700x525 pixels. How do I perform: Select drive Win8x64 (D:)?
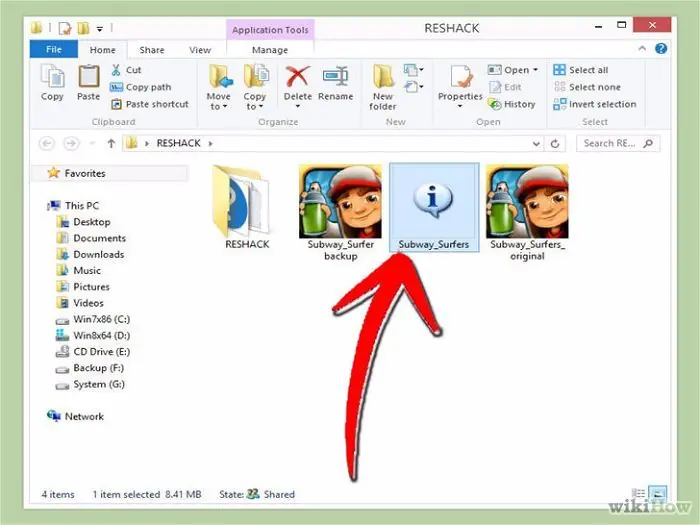[93, 335]
